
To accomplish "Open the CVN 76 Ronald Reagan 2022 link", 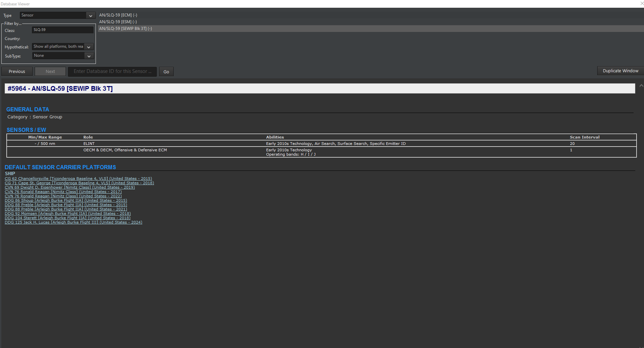I will (63, 196).
